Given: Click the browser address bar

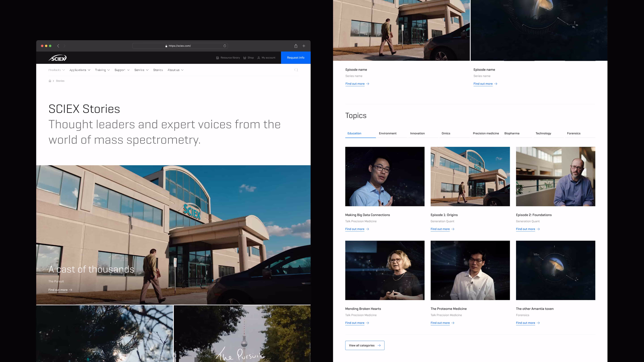Looking at the screenshot, I should 180,46.
